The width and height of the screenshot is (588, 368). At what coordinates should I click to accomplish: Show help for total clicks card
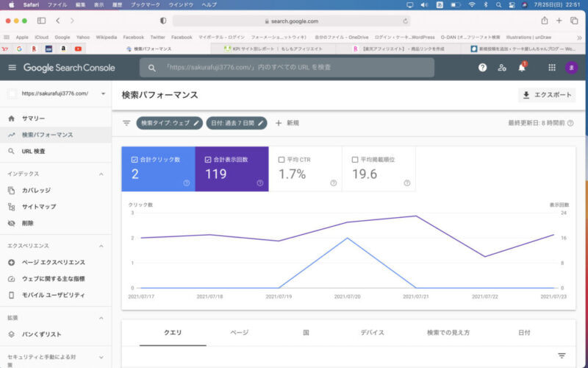point(187,183)
